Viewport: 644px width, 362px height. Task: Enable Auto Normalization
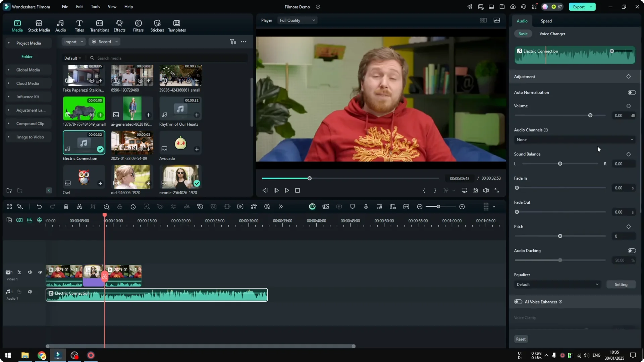(x=631, y=92)
